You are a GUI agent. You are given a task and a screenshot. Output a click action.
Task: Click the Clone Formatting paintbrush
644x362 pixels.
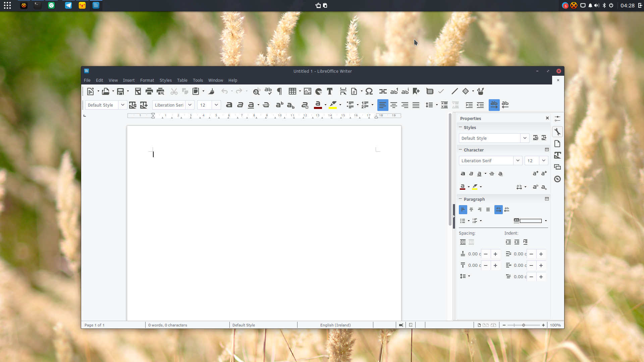pos(211,91)
